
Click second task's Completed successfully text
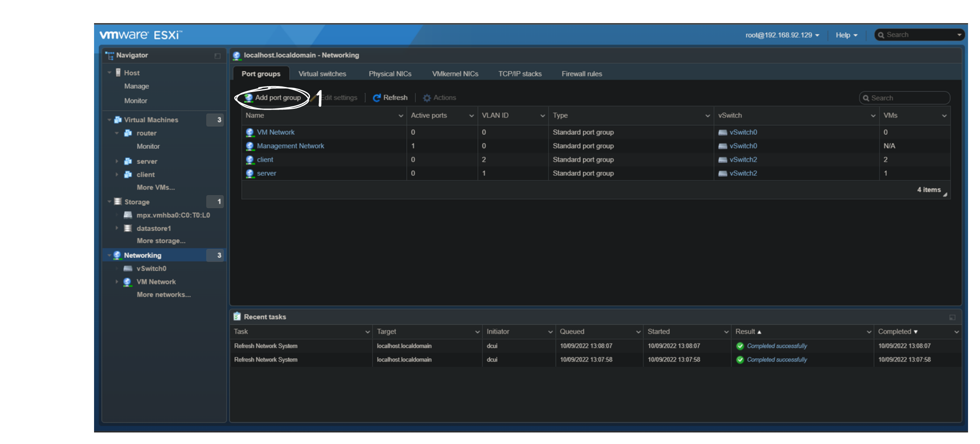pyautogui.click(x=777, y=360)
